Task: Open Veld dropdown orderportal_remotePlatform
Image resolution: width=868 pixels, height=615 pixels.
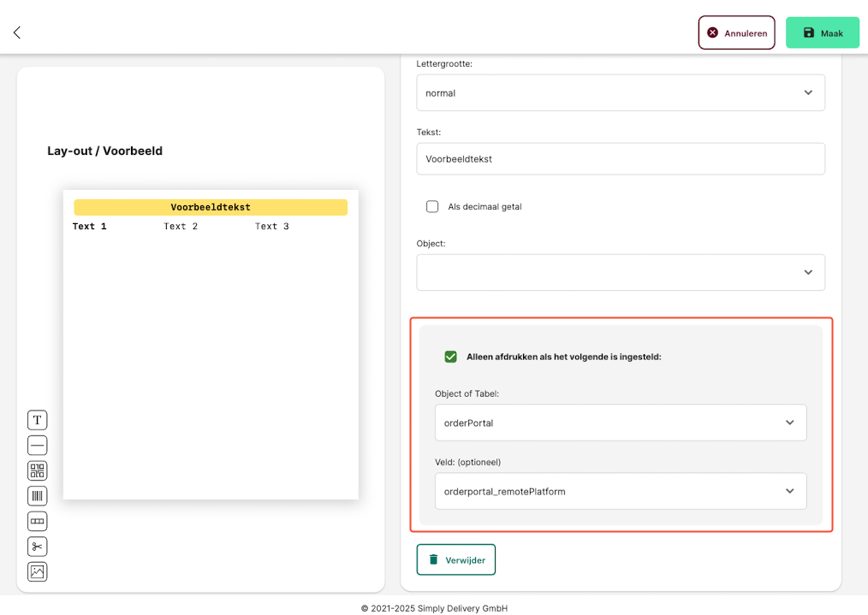Action: coord(621,491)
